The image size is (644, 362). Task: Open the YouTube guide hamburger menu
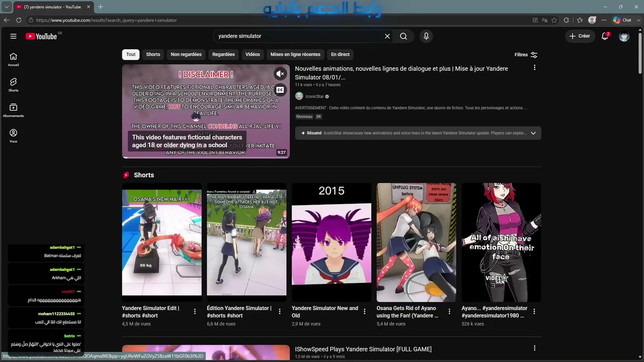tap(14, 36)
